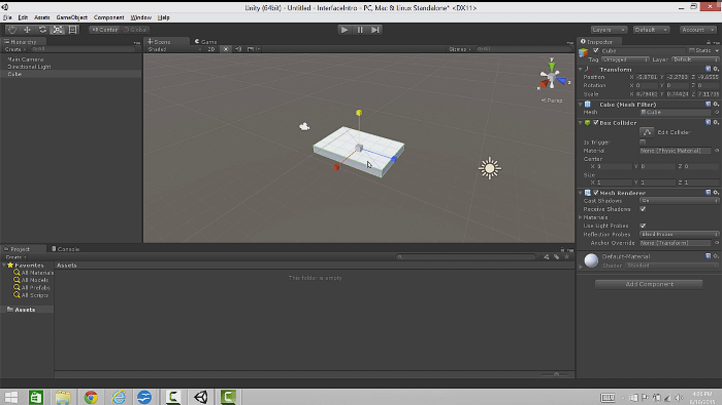Click the Position X input field
Image resolution: width=722 pixels, height=405 pixels.
[x=647, y=77]
